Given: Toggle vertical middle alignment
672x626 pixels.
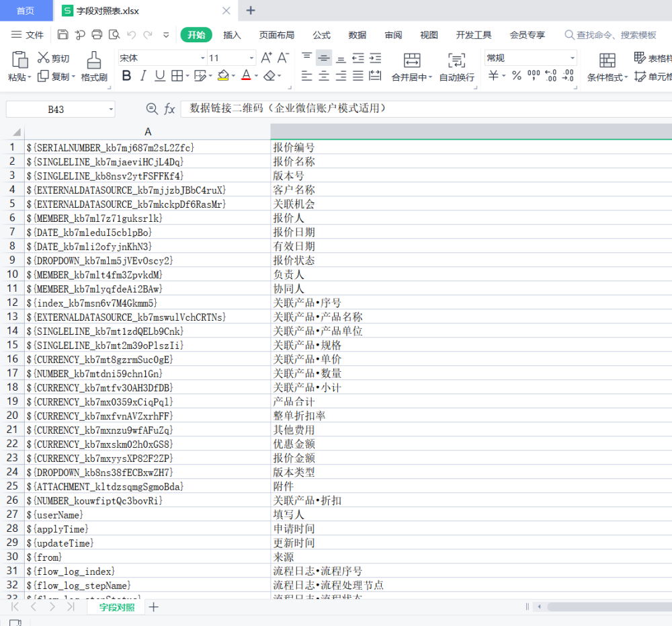Looking at the screenshot, I should point(324,57).
